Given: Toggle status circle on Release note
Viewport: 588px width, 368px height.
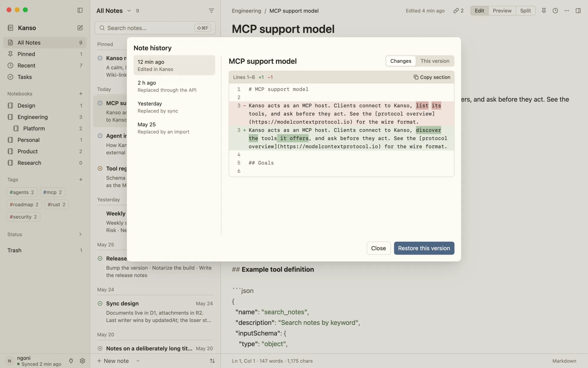Looking at the screenshot, I should (x=100, y=258).
